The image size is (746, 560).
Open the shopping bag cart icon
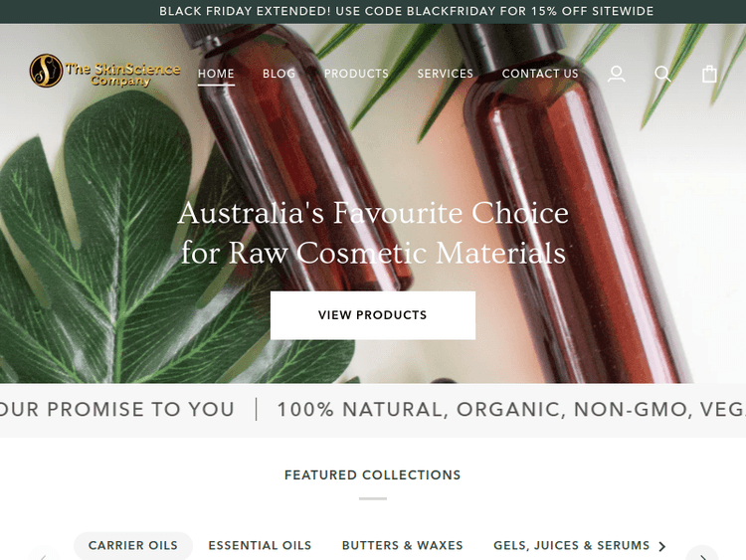(x=709, y=74)
